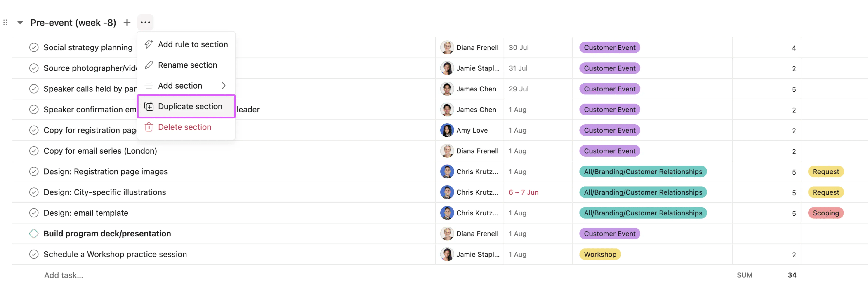This screenshot has width=868, height=297.
Task: Click the Add task… field
Action: [64, 275]
